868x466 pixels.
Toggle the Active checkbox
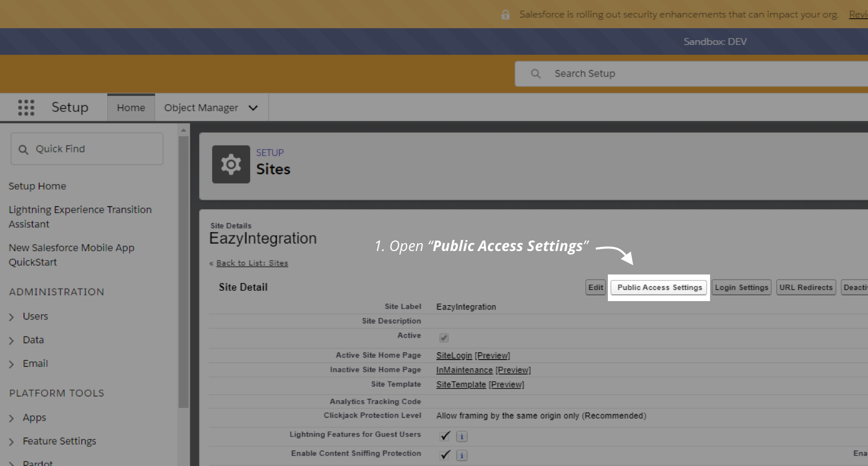(x=444, y=338)
